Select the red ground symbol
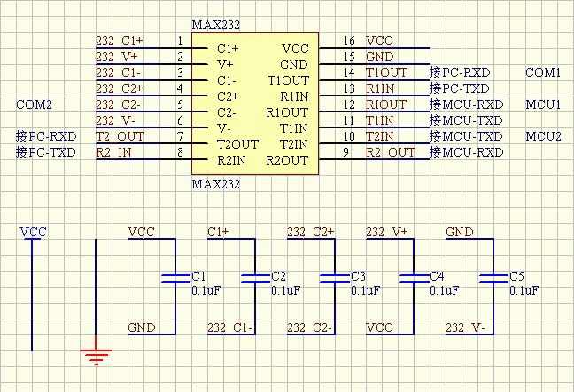Viewport: 574px width, 392px height. (x=96, y=351)
